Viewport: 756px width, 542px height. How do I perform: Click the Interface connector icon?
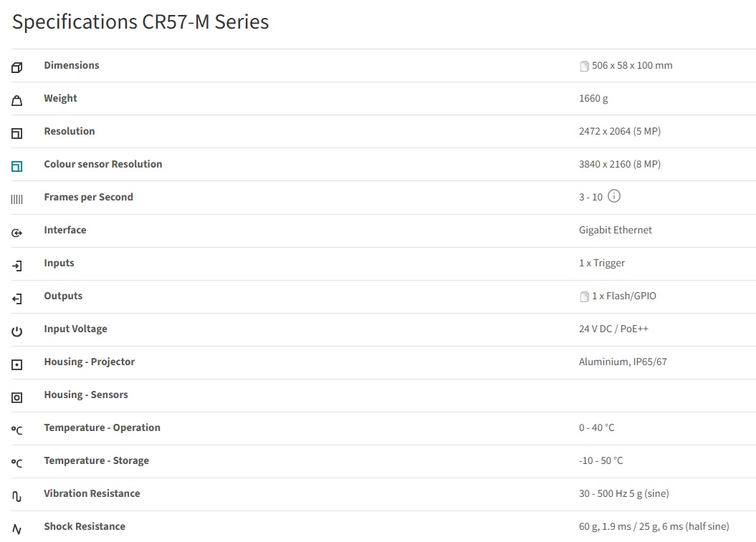pyautogui.click(x=17, y=233)
